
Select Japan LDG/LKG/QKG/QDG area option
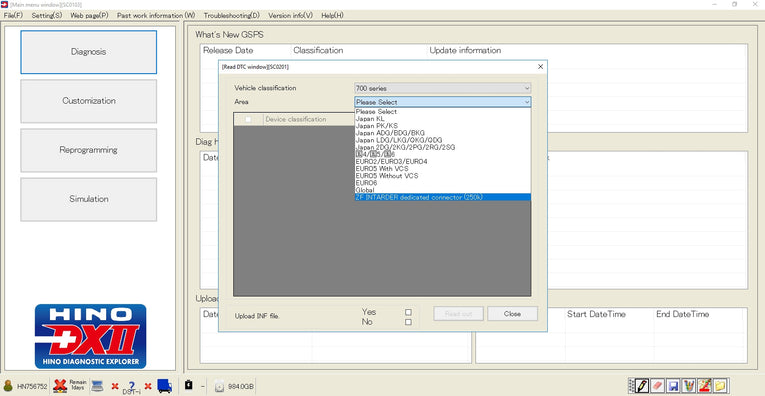coord(443,140)
